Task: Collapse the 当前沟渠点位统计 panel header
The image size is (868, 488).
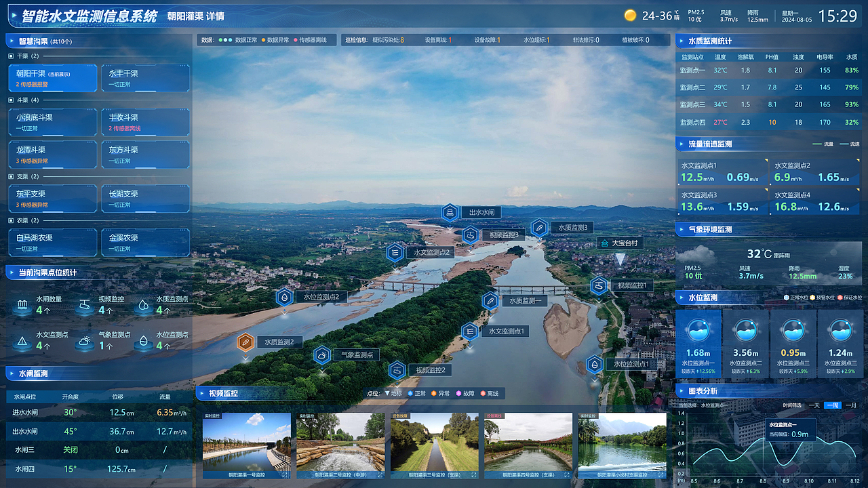Action: tap(12, 272)
